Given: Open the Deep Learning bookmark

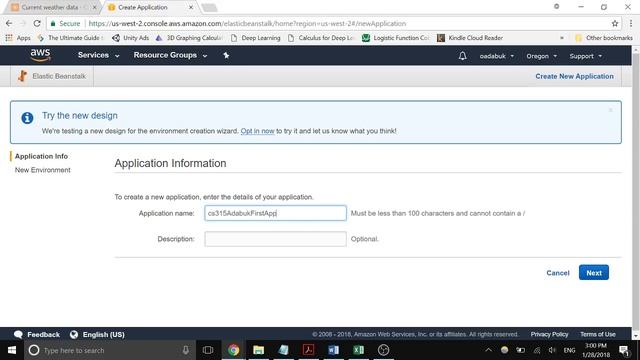Looking at the screenshot, I should [256, 38].
